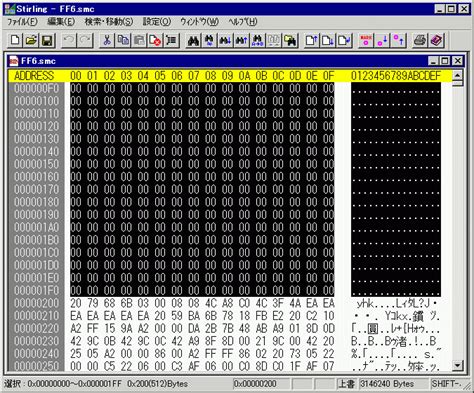The image size is (474, 393).
Task: Click the vertical scrollbar up arrow
Action: click(x=457, y=75)
